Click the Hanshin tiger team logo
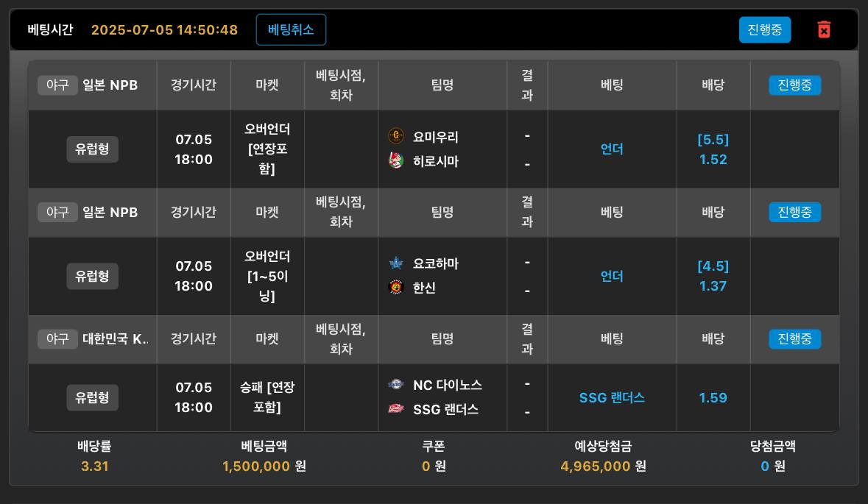Viewport: 868px width, 504px height. tap(396, 288)
